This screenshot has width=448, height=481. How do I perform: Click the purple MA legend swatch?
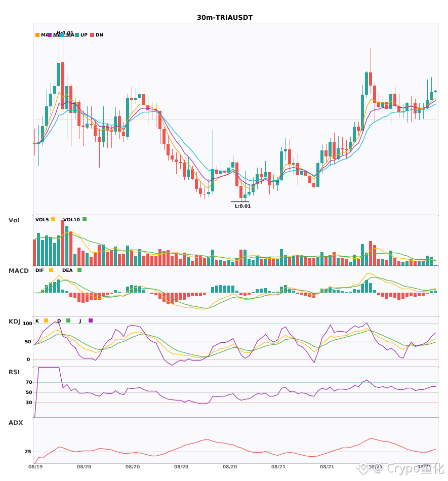tap(50, 35)
